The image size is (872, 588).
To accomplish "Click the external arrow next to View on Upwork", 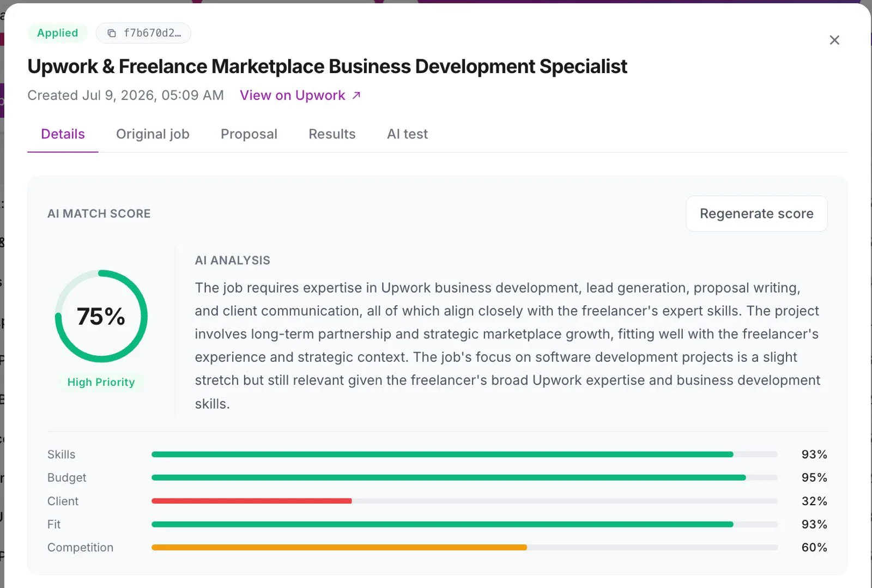I will point(356,95).
